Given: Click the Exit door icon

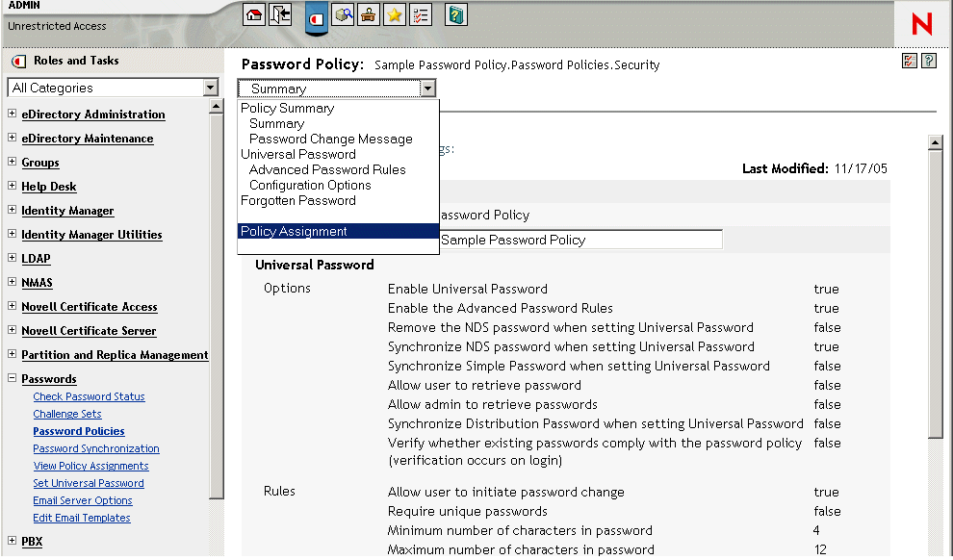Looking at the screenshot, I should point(280,14).
